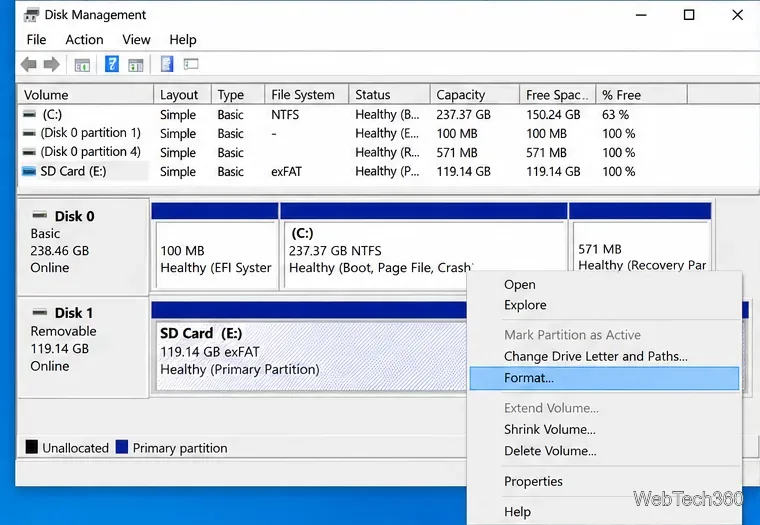The image size is (760, 525).
Task: Click the 119.14 GB capacity cell
Action: click(x=463, y=172)
